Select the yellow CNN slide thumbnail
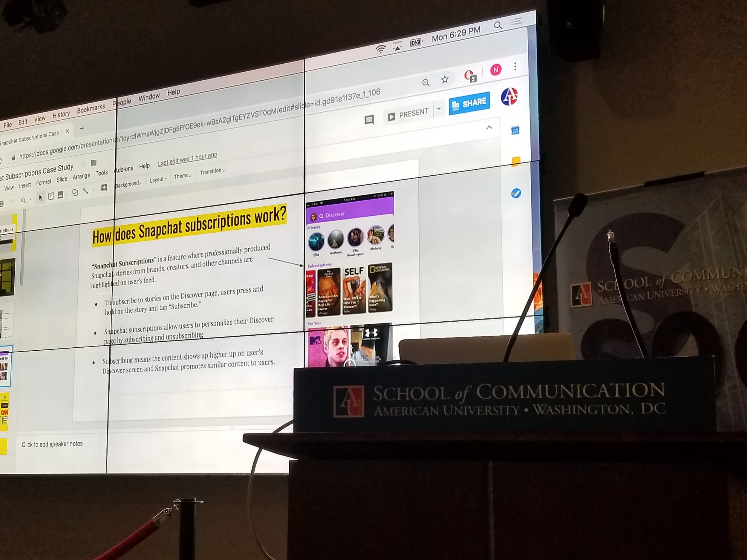This screenshot has height=560, width=747. 4,412
